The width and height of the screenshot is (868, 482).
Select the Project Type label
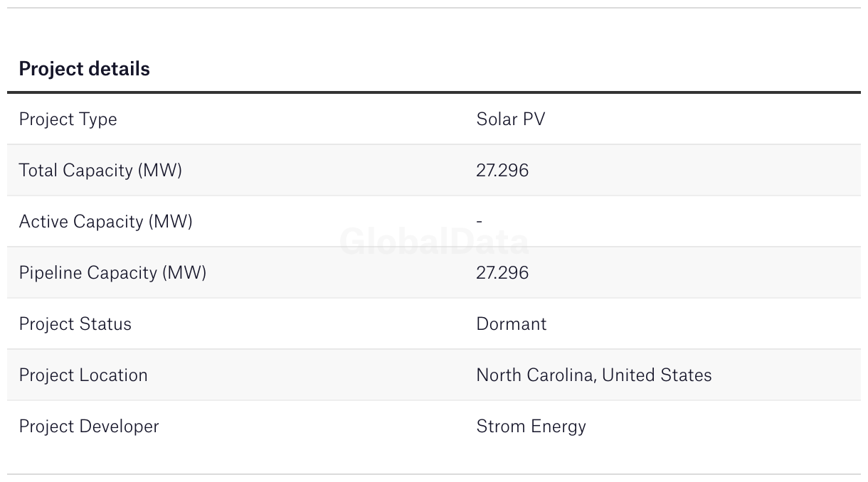pyautogui.click(x=68, y=119)
